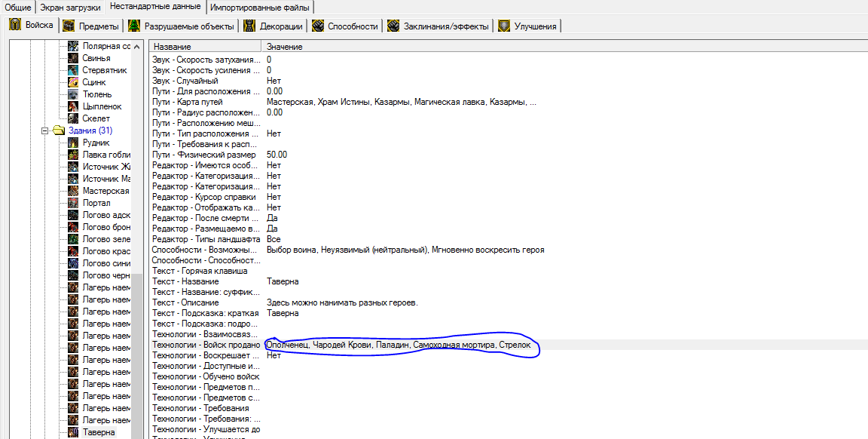
Task: Click the Логово адских драконов icon
Action: coord(73,215)
